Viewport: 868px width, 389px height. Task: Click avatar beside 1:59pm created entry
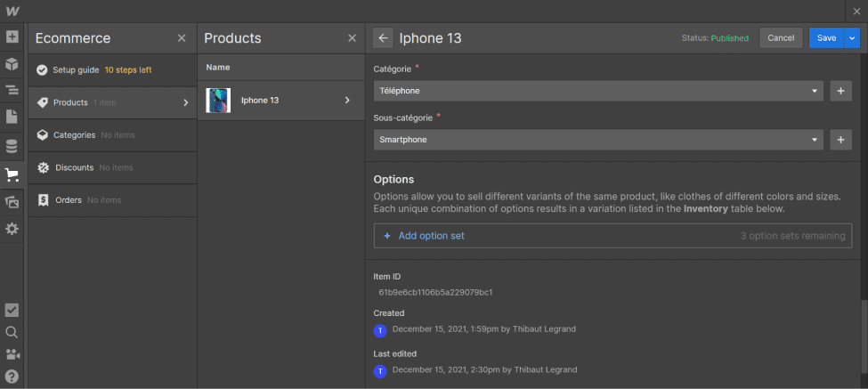click(x=380, y=331)
